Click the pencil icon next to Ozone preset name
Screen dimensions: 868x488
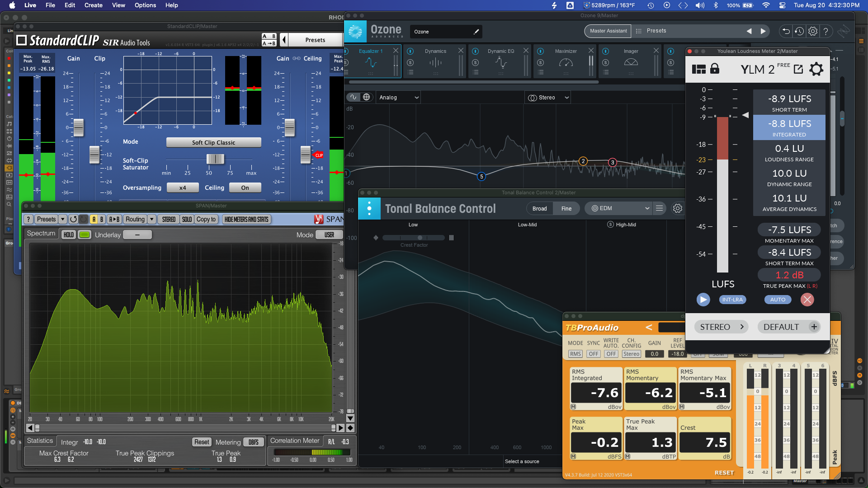tap(476, 32)
